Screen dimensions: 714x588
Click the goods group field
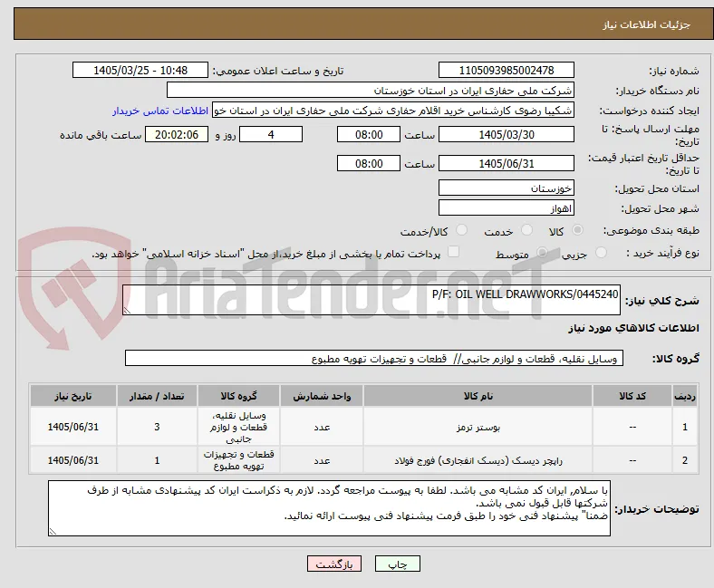click(374, 359)
